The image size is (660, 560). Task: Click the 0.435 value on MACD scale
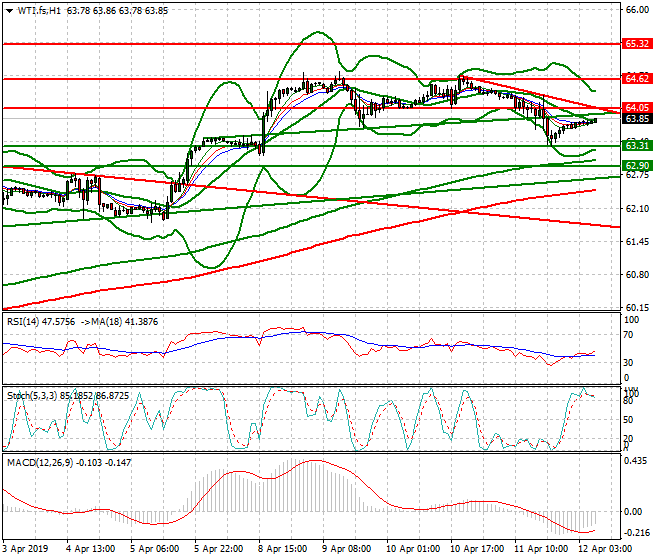point(637,460)
